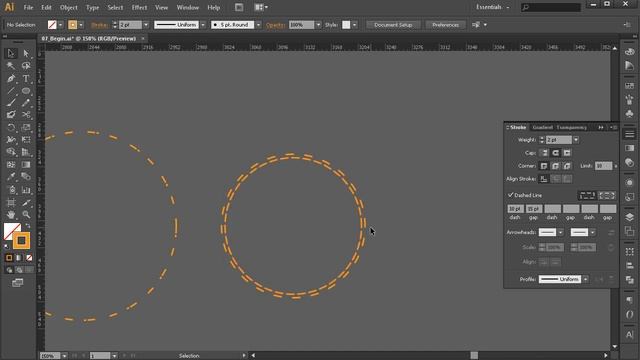Viewport: 640px width, 360px height.
Task: Open stroke weight dropdown in control bar
Action: (x=146, y=25)
